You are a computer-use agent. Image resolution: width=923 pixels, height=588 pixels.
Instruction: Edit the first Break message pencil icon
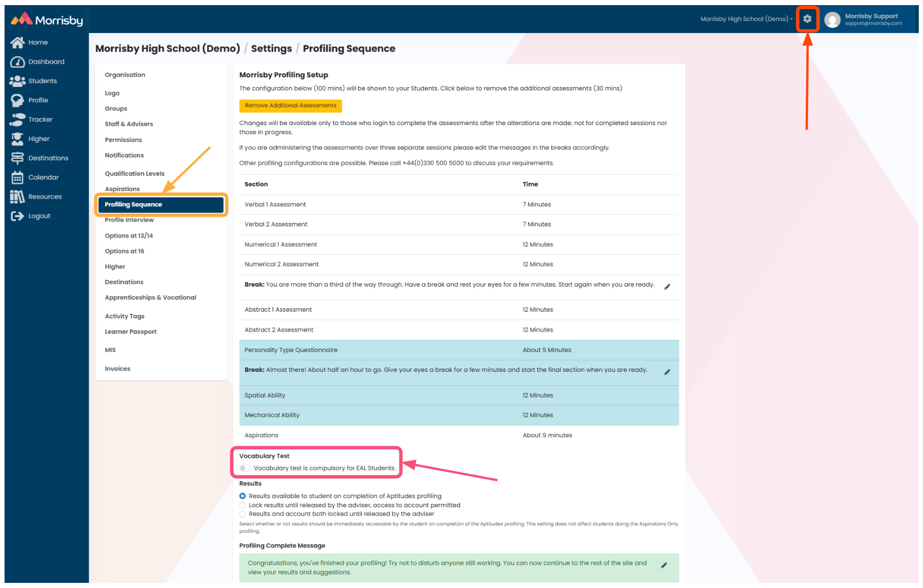coord(667,287)
